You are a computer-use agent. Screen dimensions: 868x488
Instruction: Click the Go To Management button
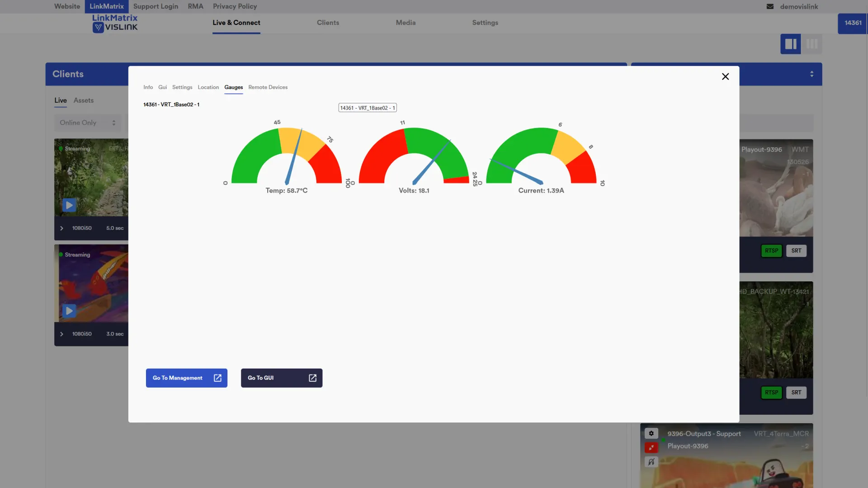coord(178,378)
